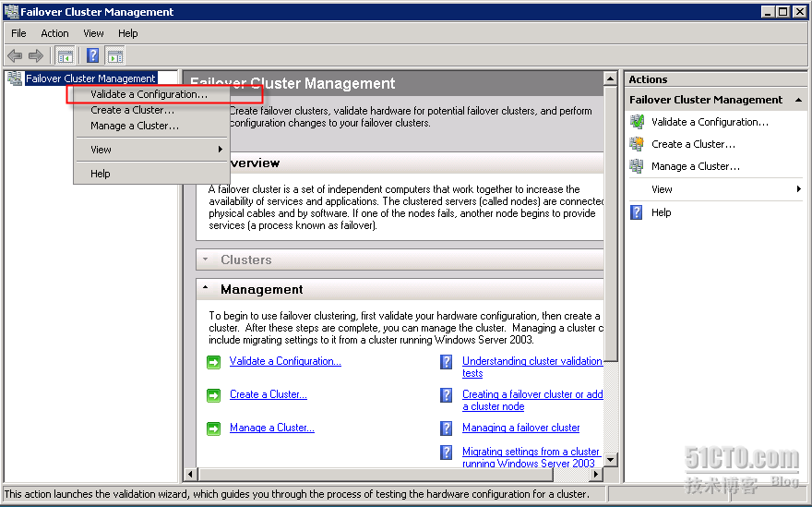The image size is (812, 507).
Task: Click Create a Cluster text in Actions pane
Action: [x=693, y=144]
